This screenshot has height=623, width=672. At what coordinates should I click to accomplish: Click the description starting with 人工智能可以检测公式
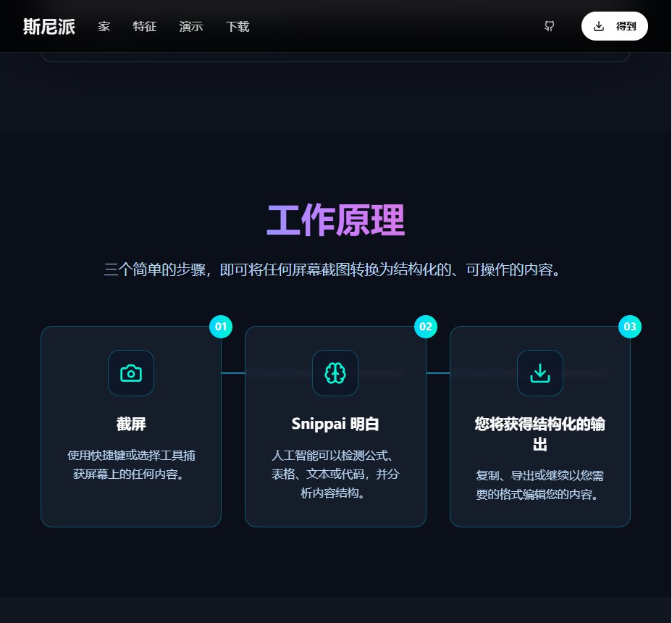coord(335,474)
